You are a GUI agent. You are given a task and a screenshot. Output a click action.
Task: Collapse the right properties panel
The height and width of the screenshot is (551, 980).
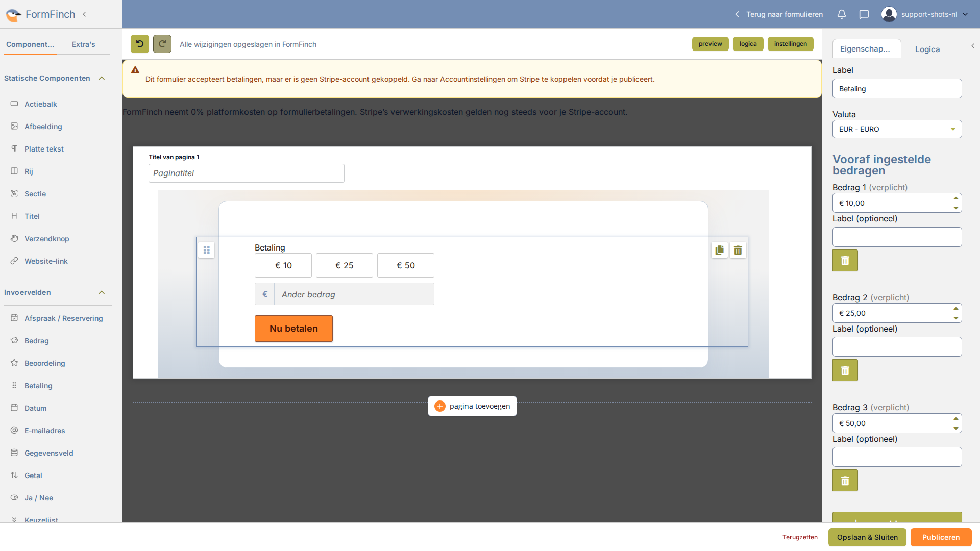(973, 46)
